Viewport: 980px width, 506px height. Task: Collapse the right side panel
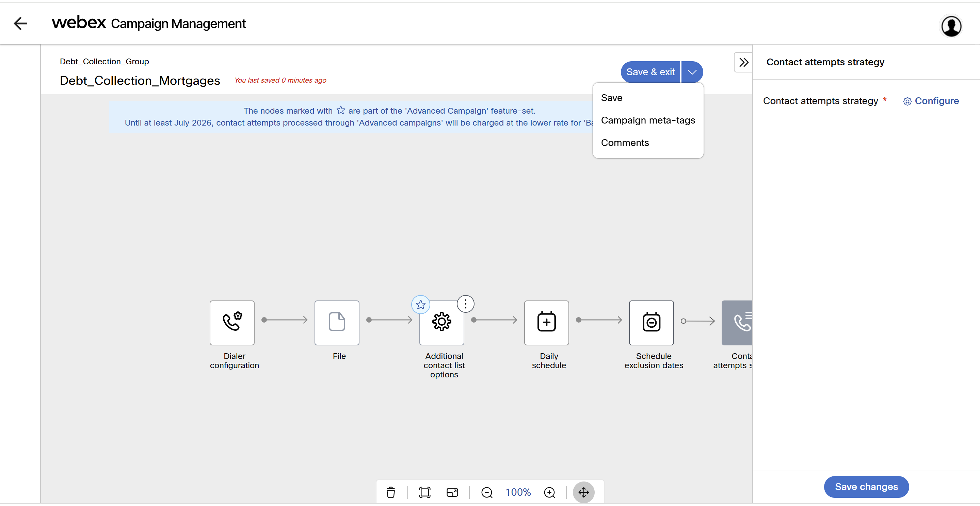coord(743,62)
